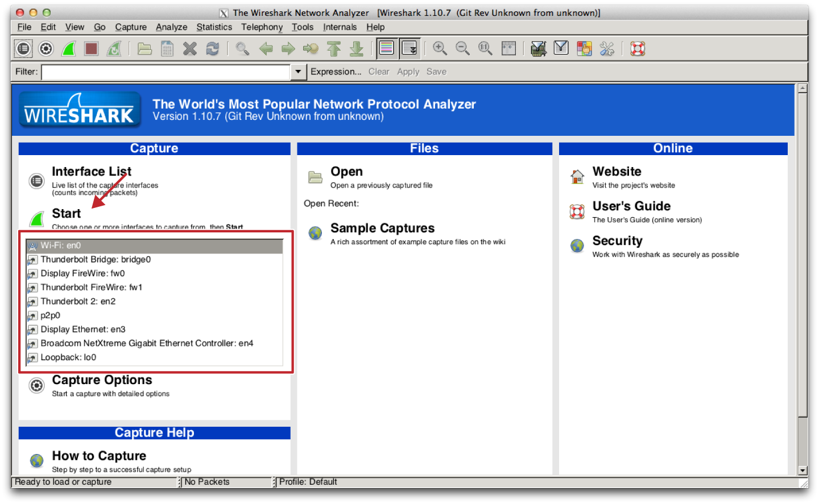Open coloring rules from the toolbar
This screenshot has height=504, width=819.
pyautogui.click(x=584, y=49)
